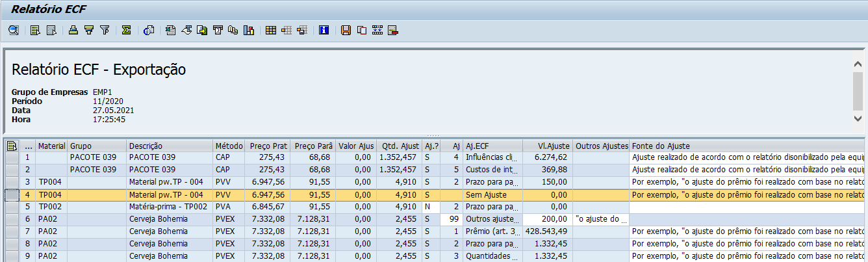This screenshot has height=262, width=868.
Task: Export the report to a spreadsheet
Action: click(x=170, y=30)
